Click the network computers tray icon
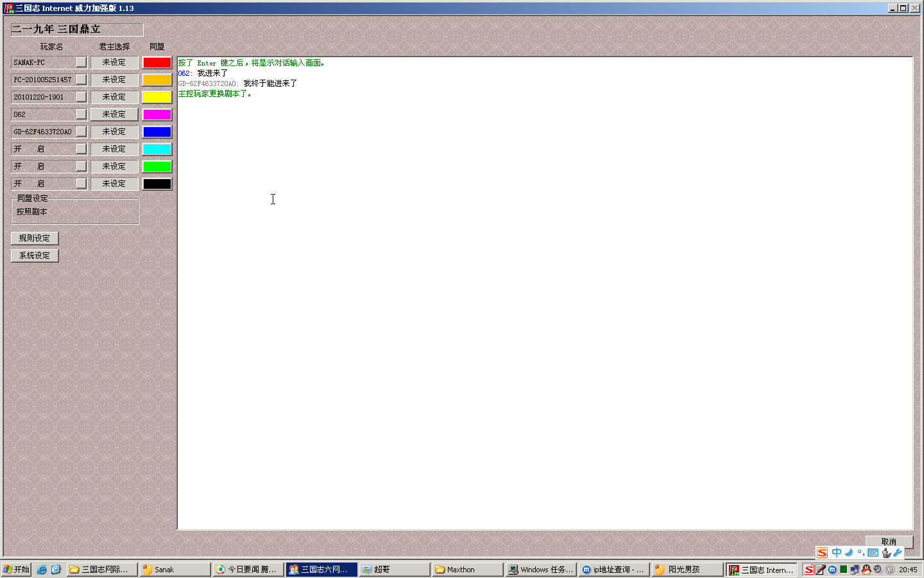This screenshot has height=578, width=924. (x=855, y=570)
